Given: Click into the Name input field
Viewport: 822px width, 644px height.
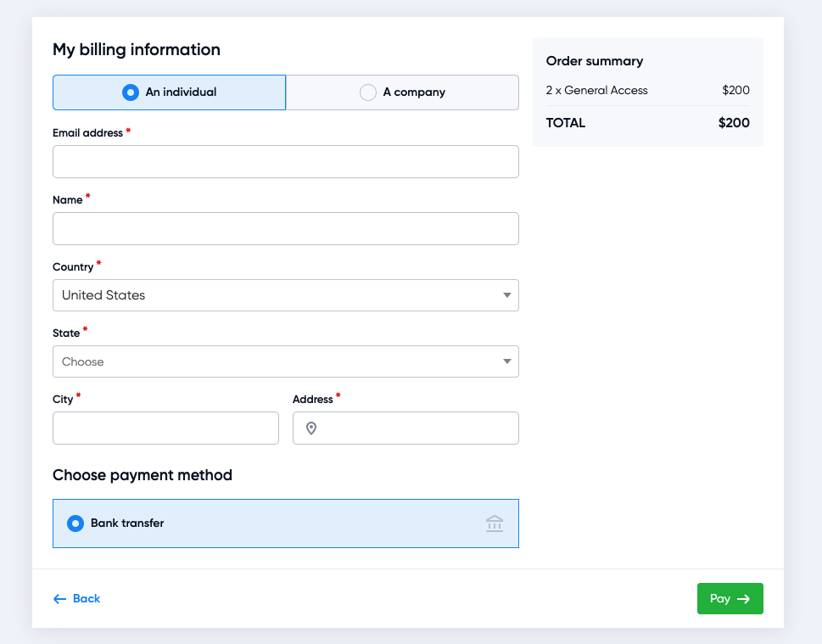Looking at the screenshot, I should pyautogui.click(x=285, y=228).
